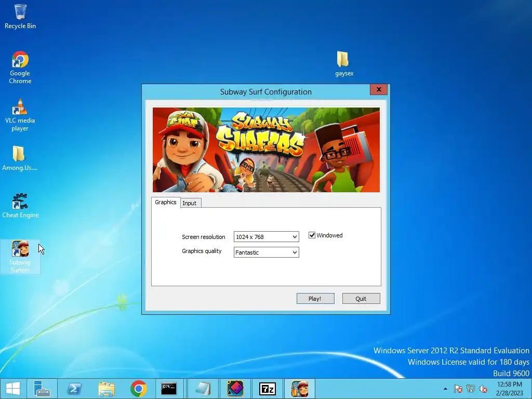Switch to the Subway Surfers taskbar item
532x399 pixels.
point(300,389)
